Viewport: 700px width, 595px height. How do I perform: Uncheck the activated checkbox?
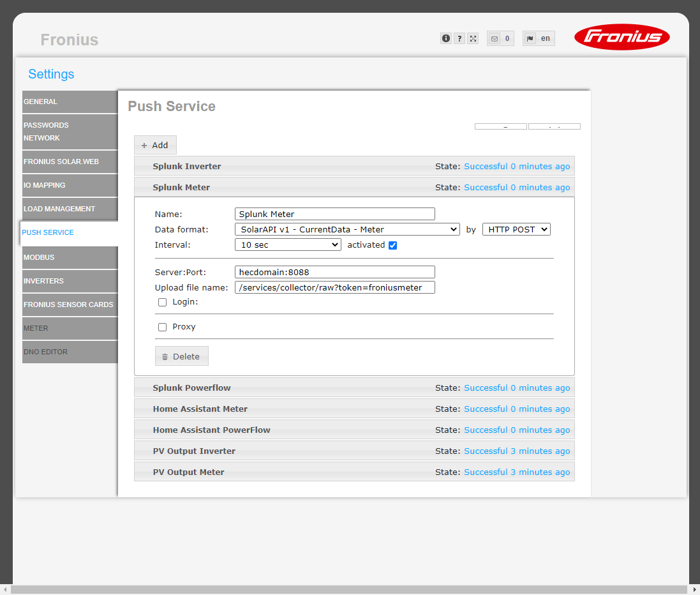click(393, 245)
